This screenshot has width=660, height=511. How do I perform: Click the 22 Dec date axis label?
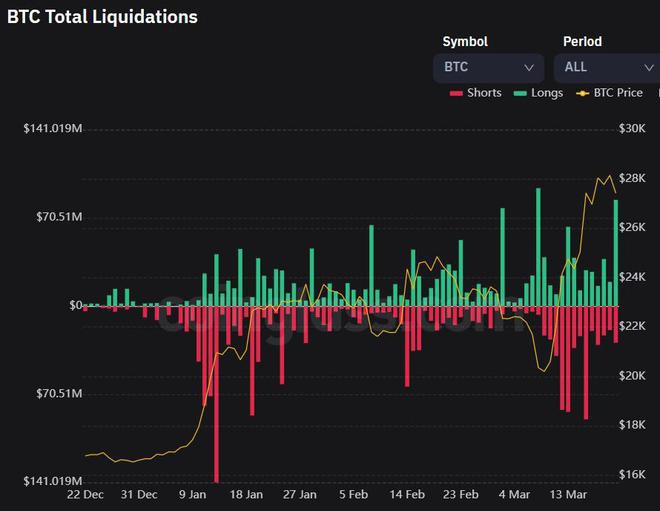pyautogui.click(x=85, y=494)
